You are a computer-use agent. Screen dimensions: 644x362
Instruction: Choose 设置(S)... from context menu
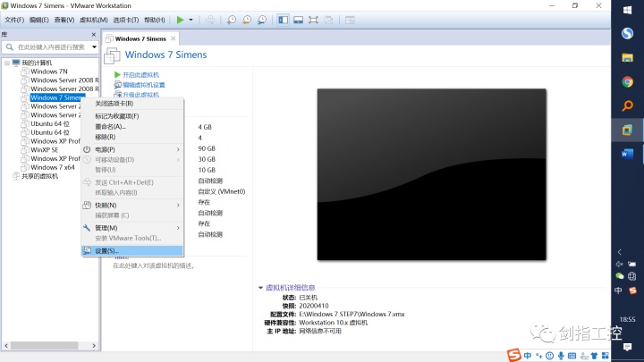pos(132,251)
